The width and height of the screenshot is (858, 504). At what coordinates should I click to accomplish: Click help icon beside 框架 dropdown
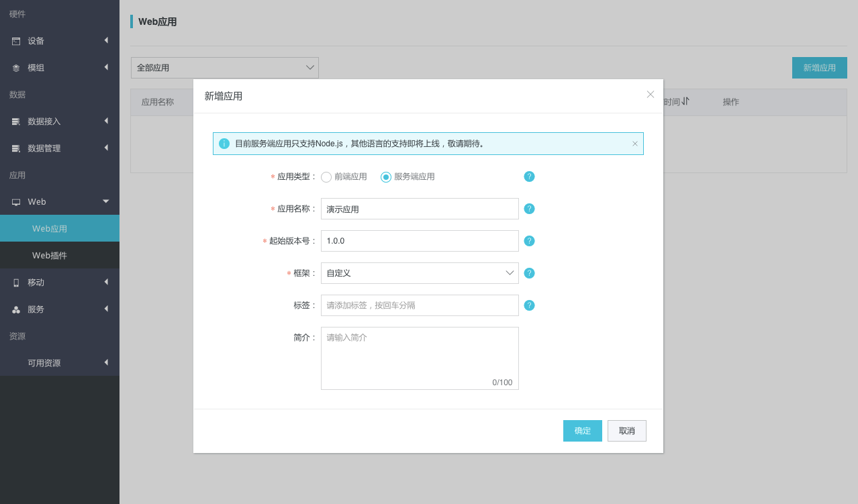pyautogui.click(x=529, y=273)
